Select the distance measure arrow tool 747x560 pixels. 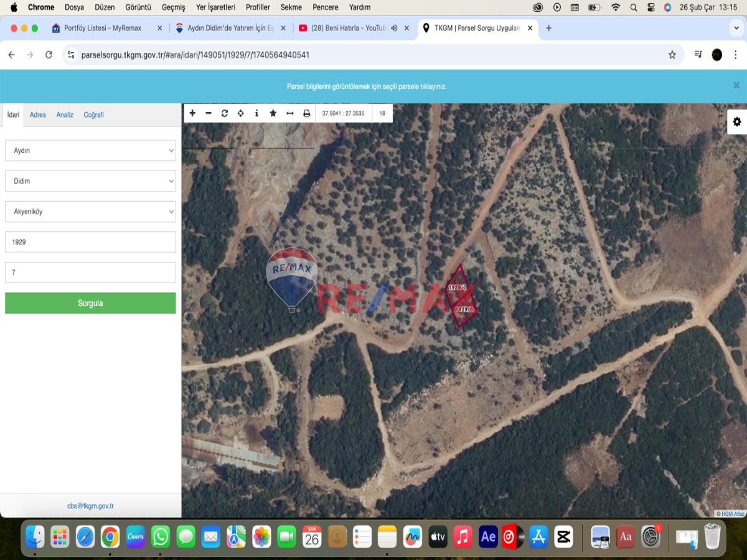click(x=289, y=113)
